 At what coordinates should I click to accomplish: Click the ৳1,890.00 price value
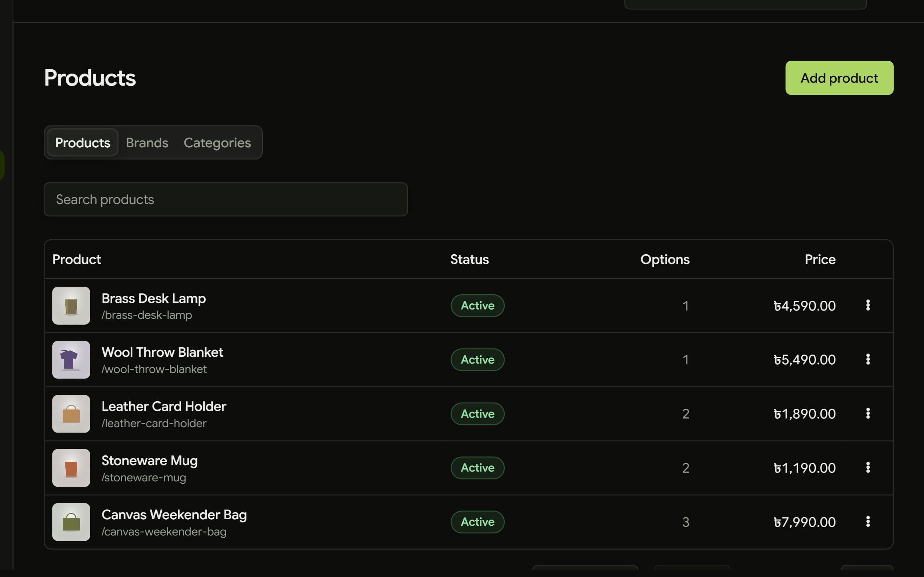point(804,414)
